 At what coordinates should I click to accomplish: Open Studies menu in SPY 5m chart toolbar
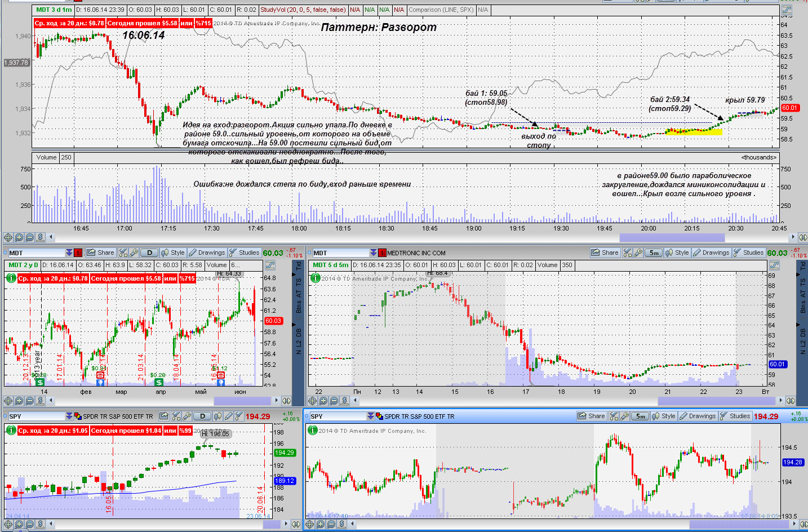tap(735, 416)
